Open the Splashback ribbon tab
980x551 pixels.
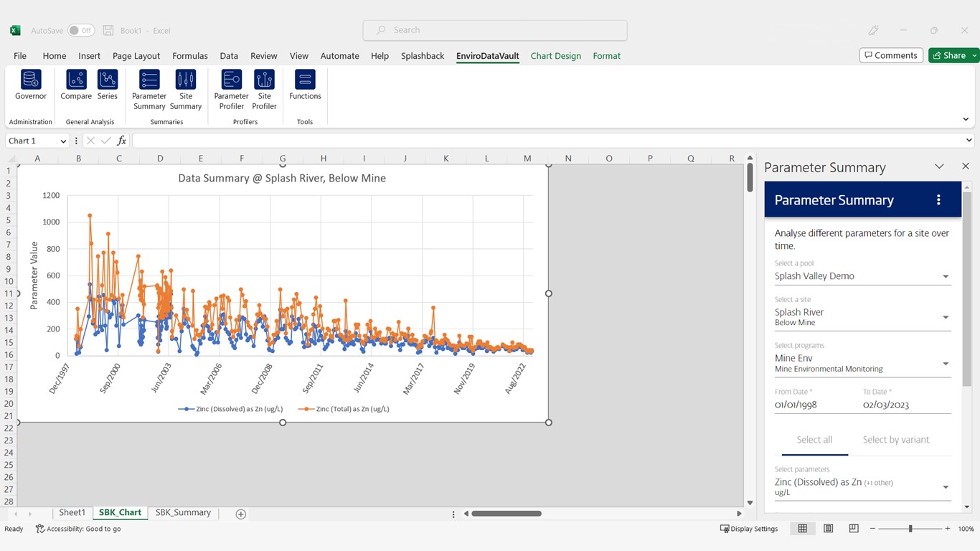coord(423,55)
